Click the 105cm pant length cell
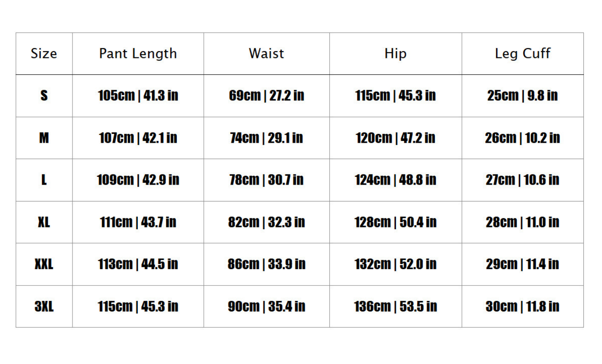This screenshot has width=602, height=364. [x=138, y=95]
